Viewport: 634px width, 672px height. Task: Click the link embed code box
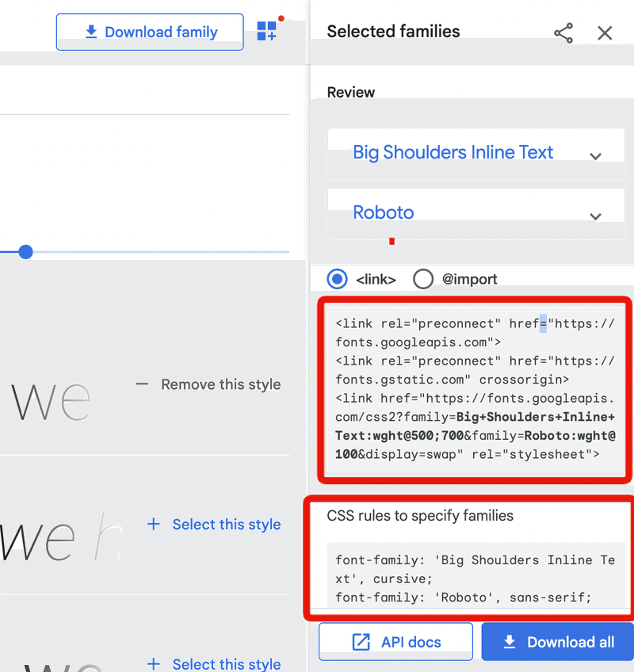475,389
